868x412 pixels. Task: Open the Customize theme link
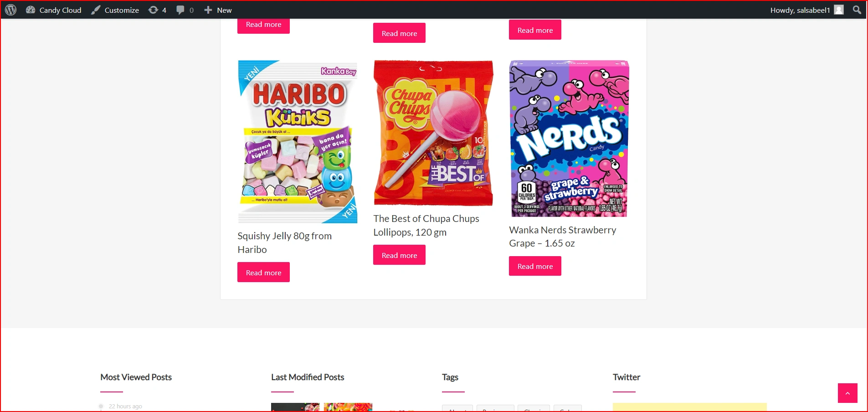[x=115, y=10]
